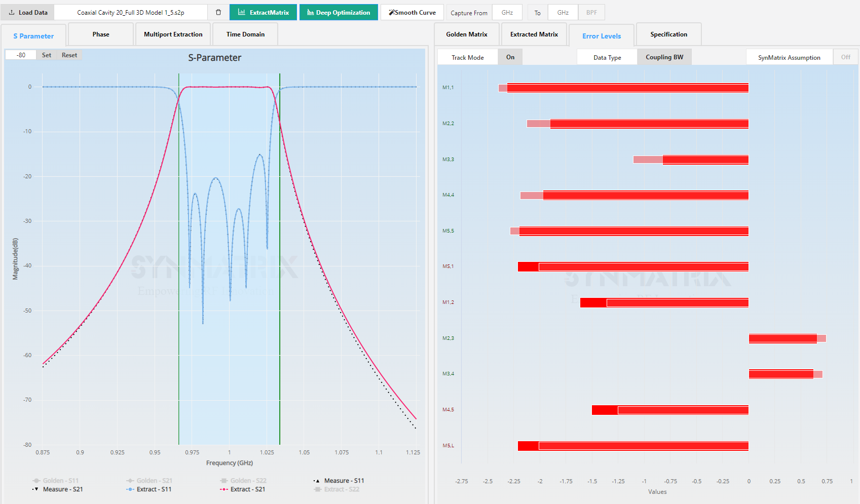Click the Values axis label

(x=657, y=492)
